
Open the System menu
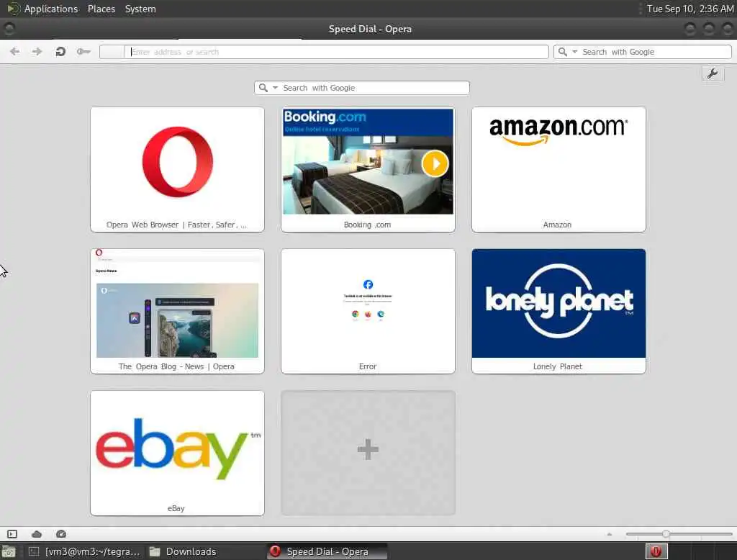tap(140, 9)
